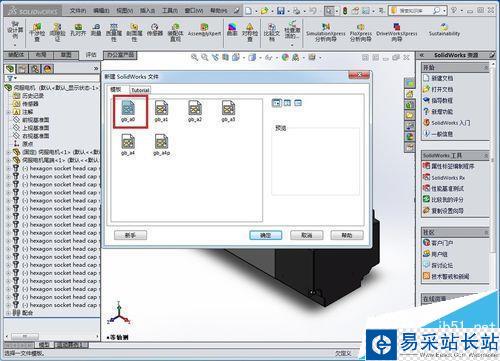Click the 新手 (Novice) button

pyautogui.click(x=130, y=235)
